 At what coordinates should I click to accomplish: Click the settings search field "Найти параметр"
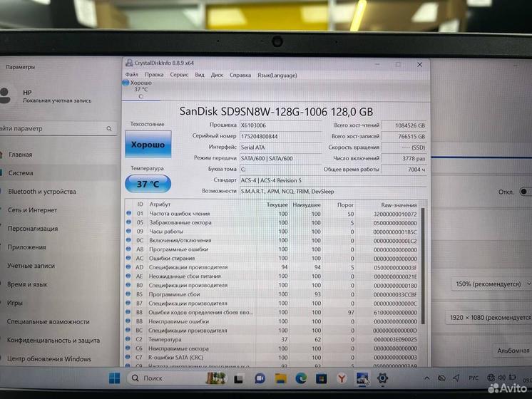56,129
